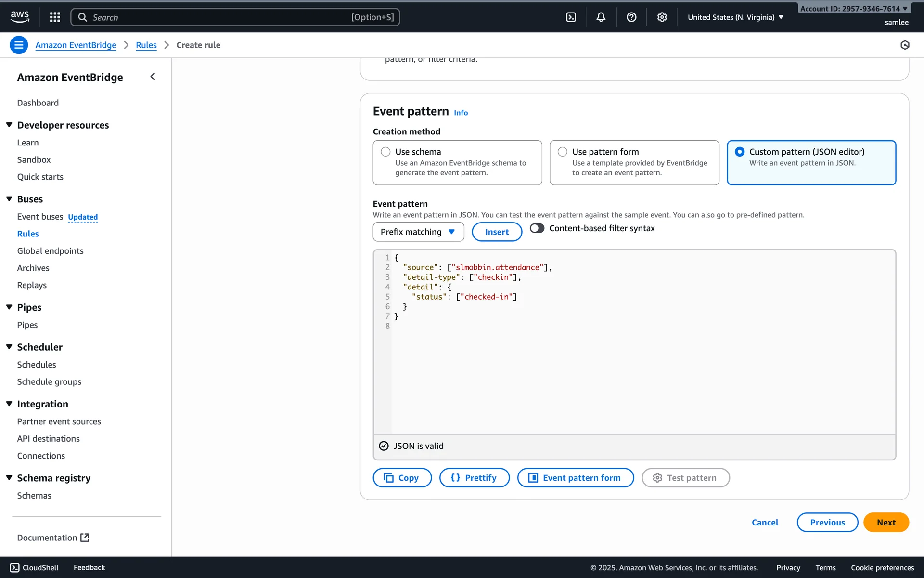Enable Content-based filter syntax toggle
The width and height of the screenshot is (924, 578).
click(537, 228)
